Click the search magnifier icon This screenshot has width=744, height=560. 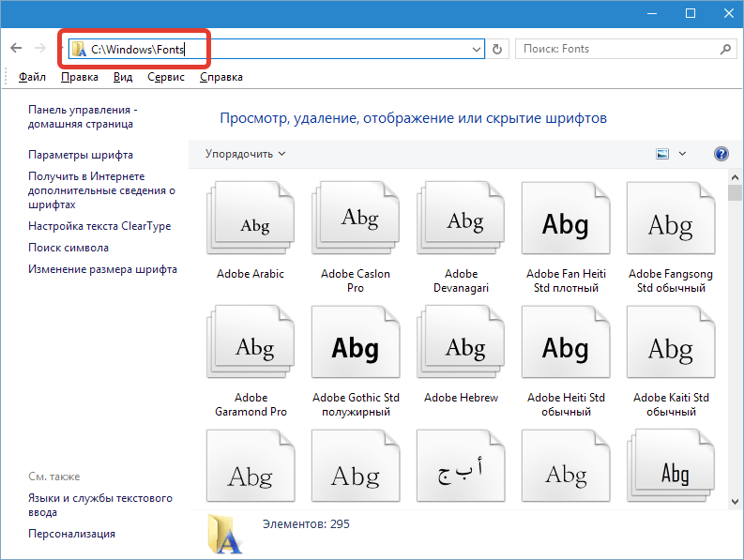coord(725,49)
